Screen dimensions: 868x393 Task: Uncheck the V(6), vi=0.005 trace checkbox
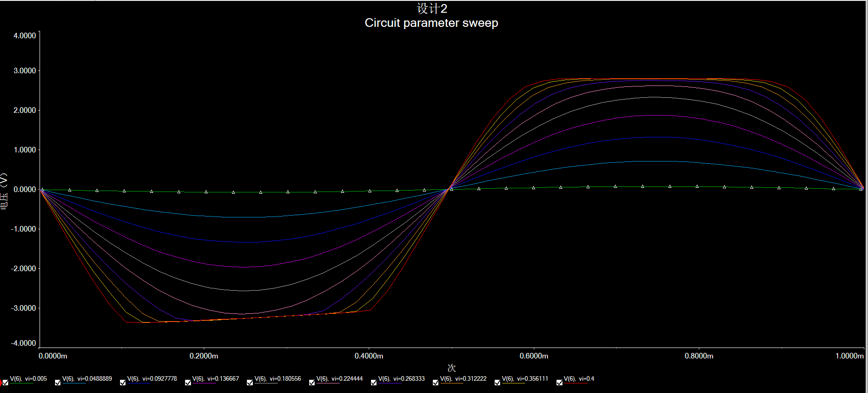[x=5, y=383]
